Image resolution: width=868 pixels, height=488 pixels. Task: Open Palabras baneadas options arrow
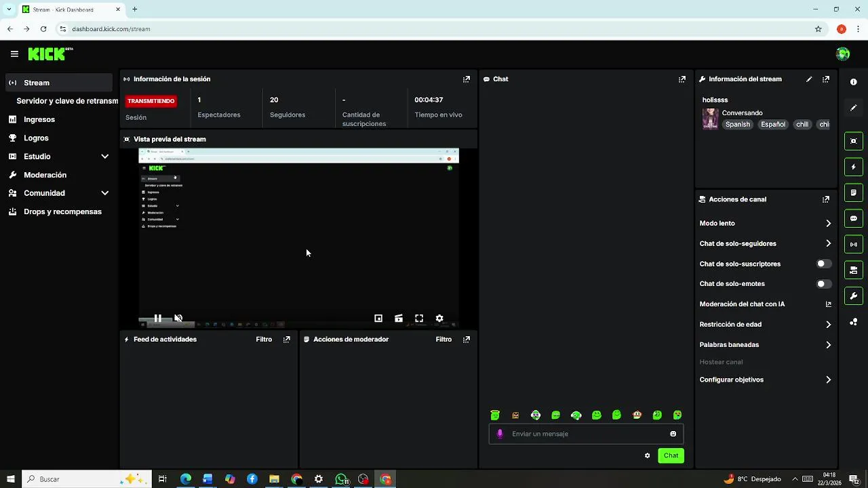(x=828, y=345)
